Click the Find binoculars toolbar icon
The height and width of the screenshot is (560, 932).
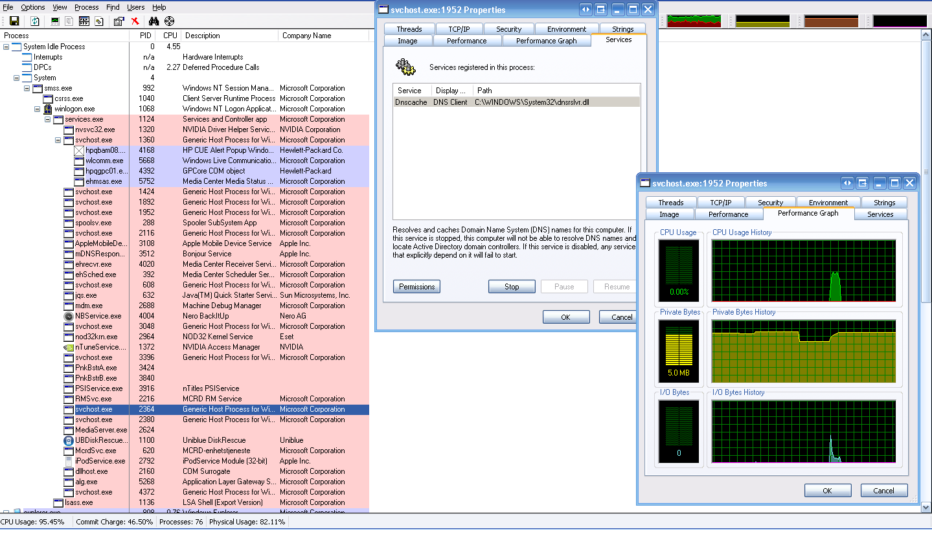(x=154, y=21)
